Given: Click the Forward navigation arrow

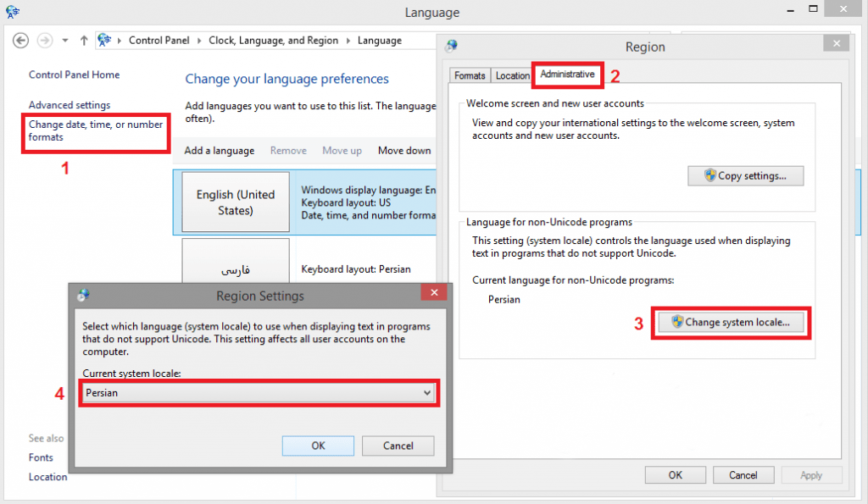Looking at the screenshot, I should pyautogui.click(x=45, y=41).
